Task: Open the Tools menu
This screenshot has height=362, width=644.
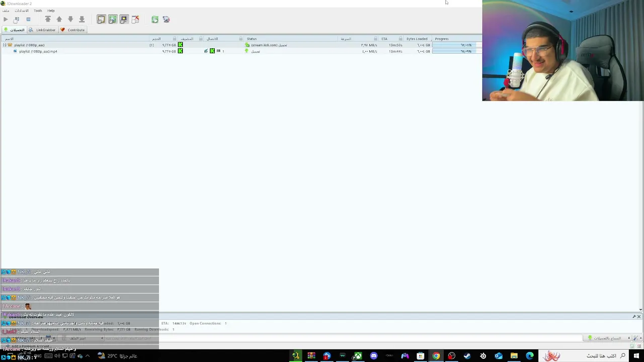Action: coord(38,11)
